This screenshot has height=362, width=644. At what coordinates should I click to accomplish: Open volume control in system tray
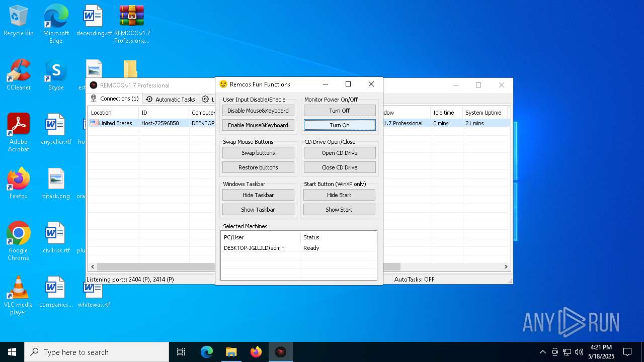(x=579, y=352)
